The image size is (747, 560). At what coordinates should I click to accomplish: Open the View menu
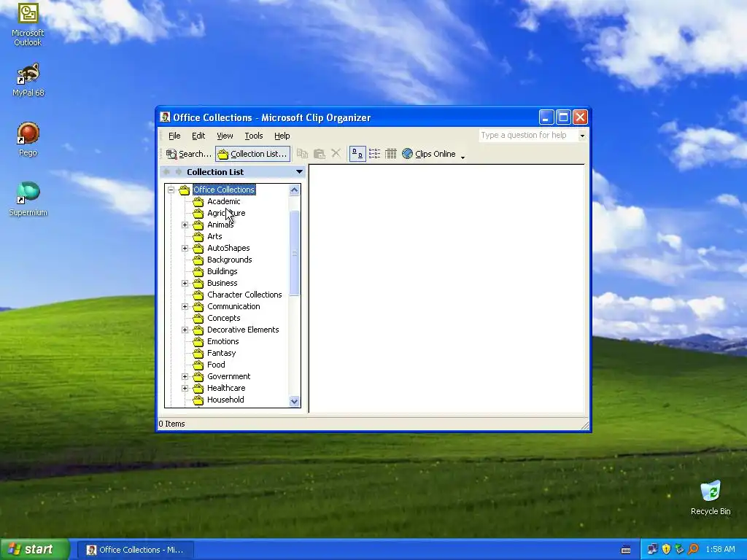click(x=225, y=136)
